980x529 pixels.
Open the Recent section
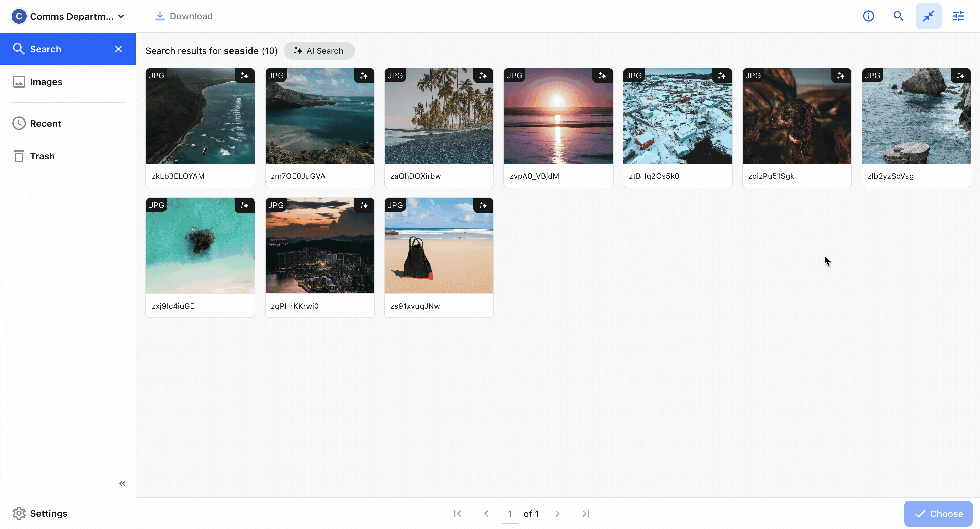coord(45,123)
